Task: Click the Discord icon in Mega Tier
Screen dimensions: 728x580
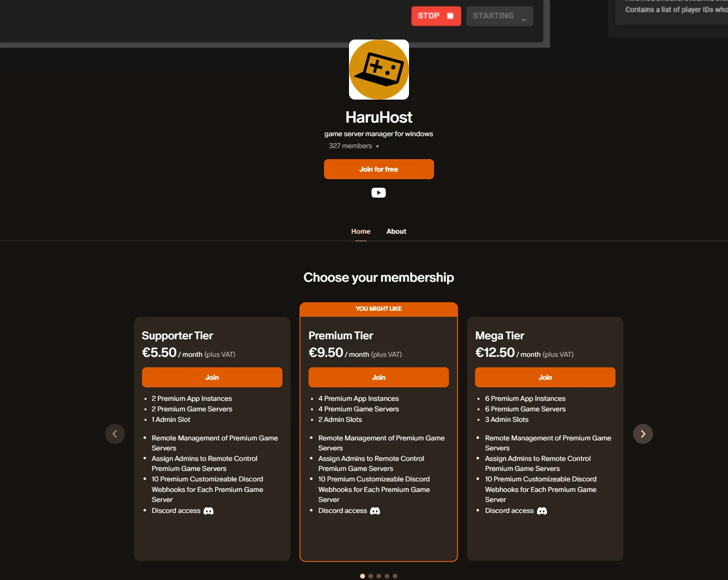Action: (x=542, y=511)
